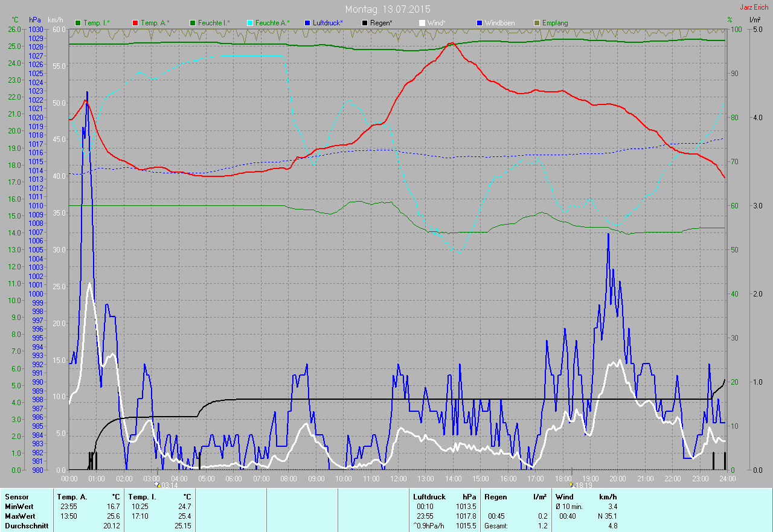Viewport: 773px width, 532px height.
Task: Click the Temp. I. minimum value '24.7'
Action: pyautogui.click(x=184, y=507)
